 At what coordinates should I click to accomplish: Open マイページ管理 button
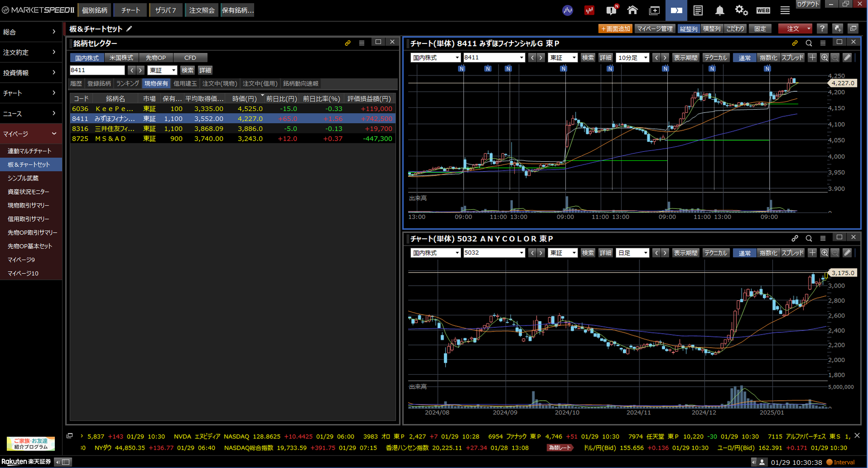(x=655, y=29)
